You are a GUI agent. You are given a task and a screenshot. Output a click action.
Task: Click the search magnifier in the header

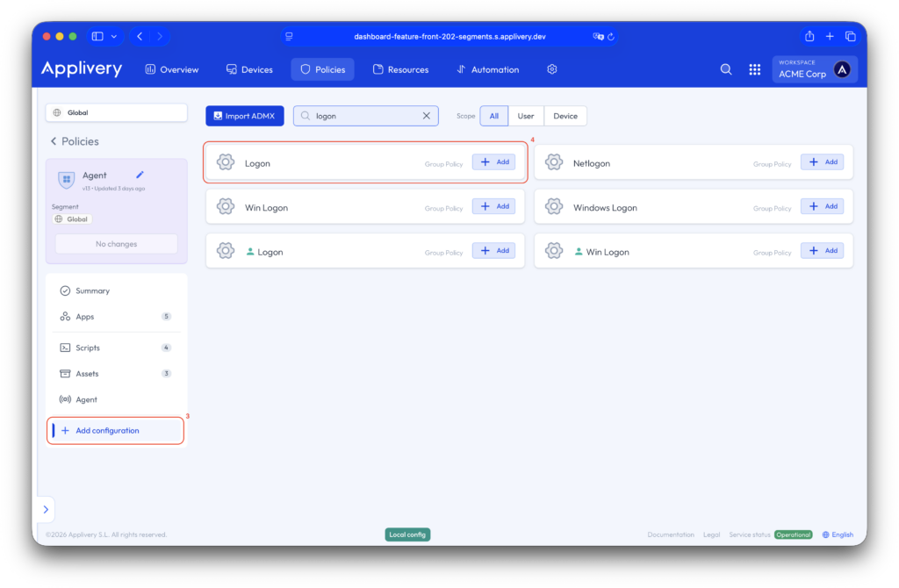click(726, 69)
